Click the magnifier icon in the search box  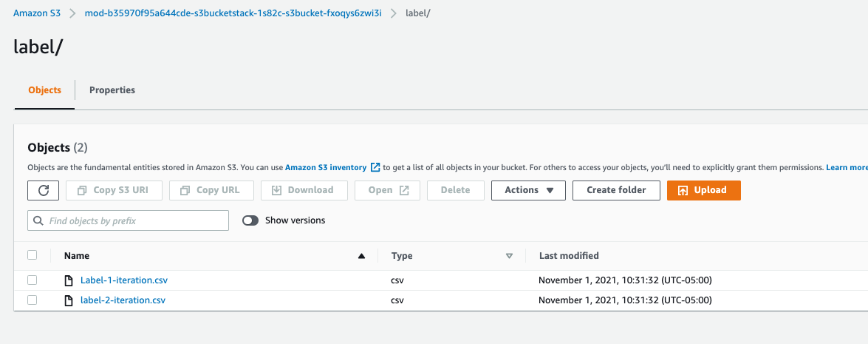point(38,220)
